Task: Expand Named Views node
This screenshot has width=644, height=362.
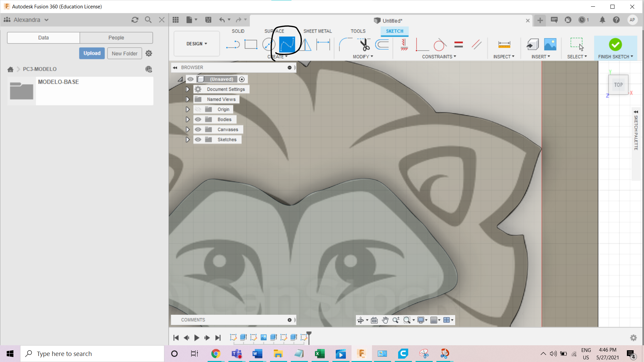Action: (187, 99)
